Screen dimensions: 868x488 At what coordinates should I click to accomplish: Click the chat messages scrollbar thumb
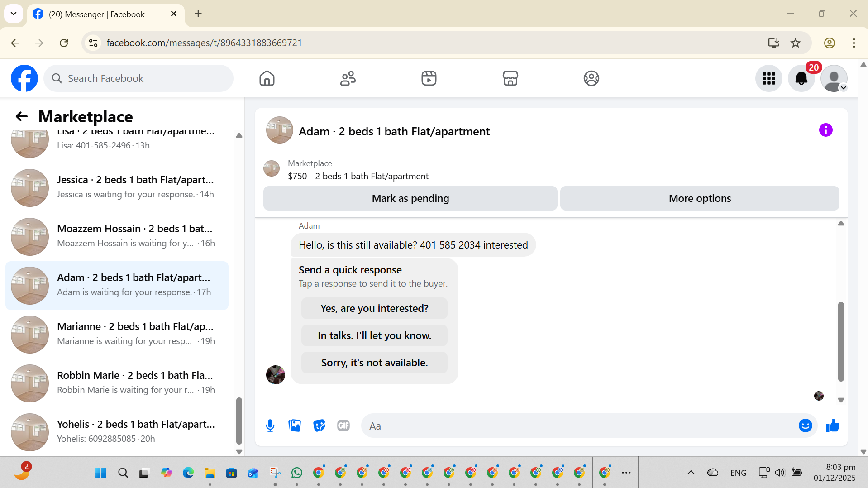point(841,342)
